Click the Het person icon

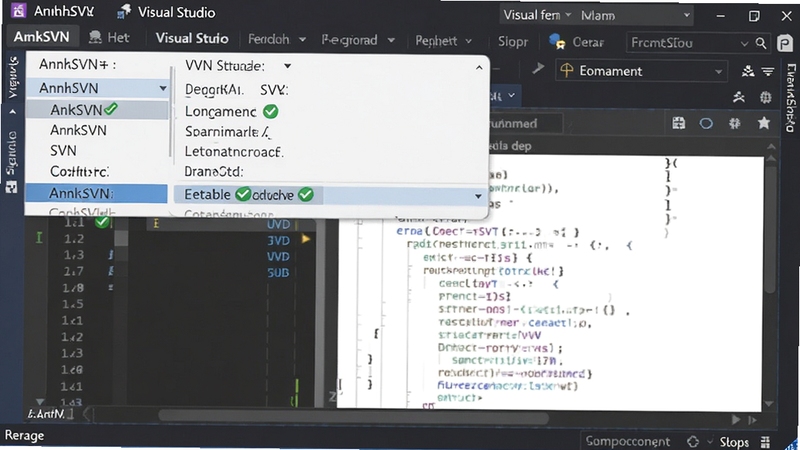click(95, 37)
